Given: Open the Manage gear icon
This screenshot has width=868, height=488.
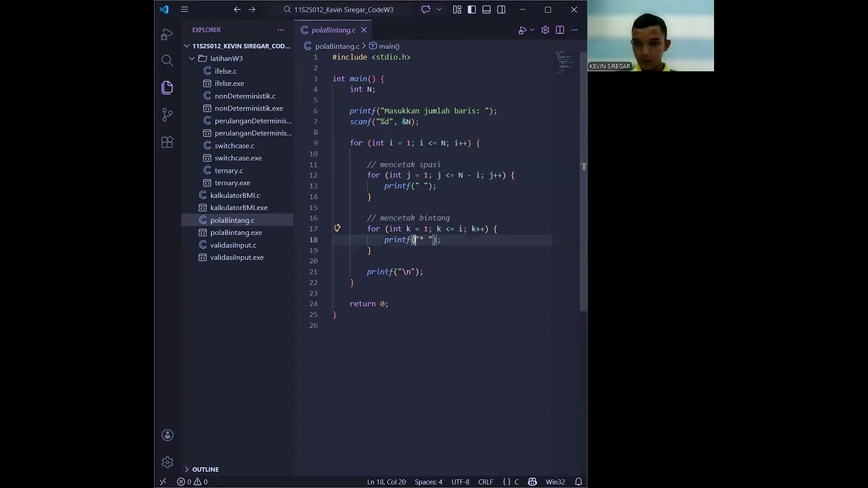Looking at the screenshot, I should (167, 462).
